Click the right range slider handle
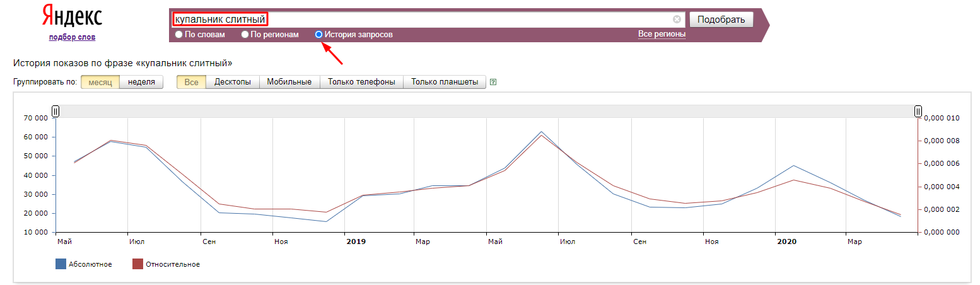 [x=918, y=112]
